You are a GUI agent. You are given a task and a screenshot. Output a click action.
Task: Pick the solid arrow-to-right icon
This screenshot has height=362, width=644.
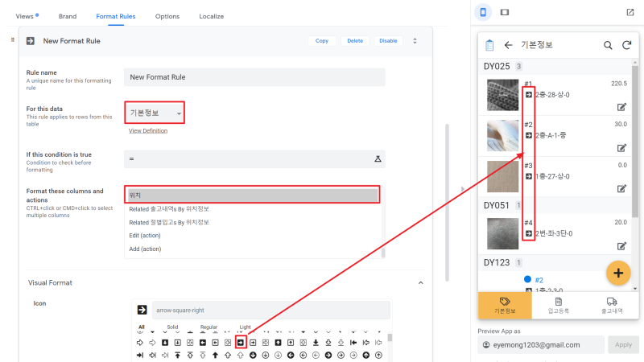(140, 355)
